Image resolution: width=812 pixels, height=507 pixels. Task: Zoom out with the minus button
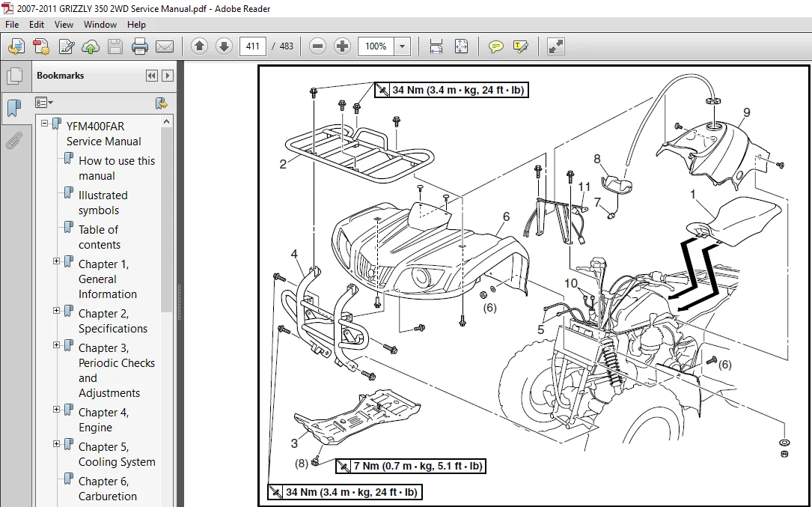pyautogui.click(x=317, y=46)
